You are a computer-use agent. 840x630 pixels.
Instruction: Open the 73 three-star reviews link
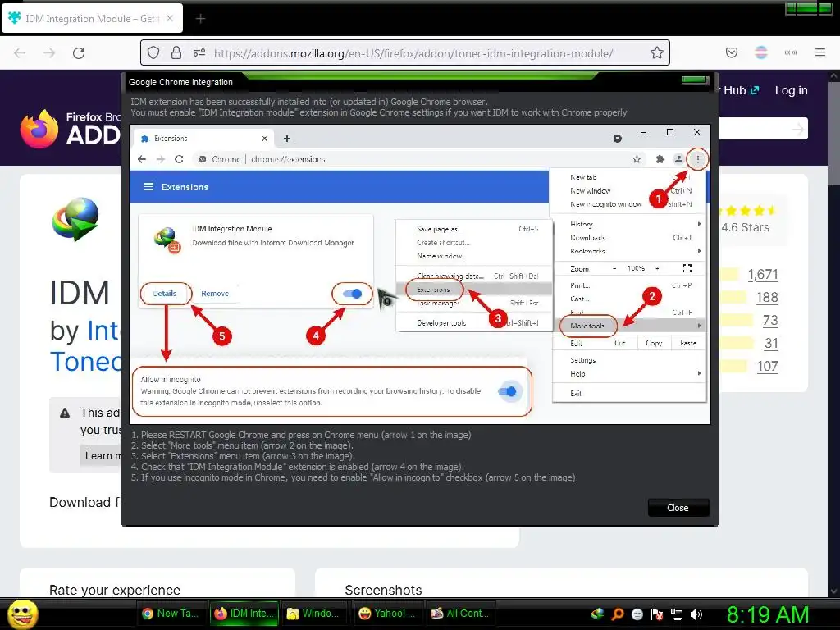(770, 321)
